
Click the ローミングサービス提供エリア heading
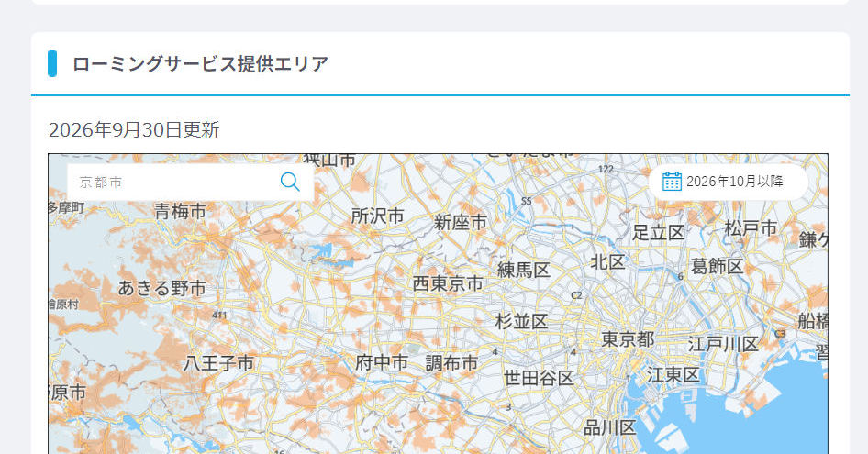coord(200,63)
